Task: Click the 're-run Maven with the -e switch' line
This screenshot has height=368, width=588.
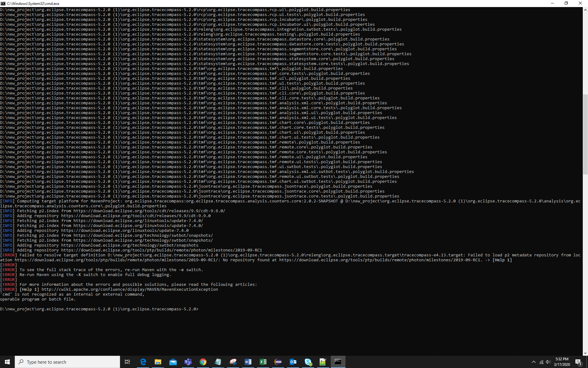Action: tap(102, 270)
